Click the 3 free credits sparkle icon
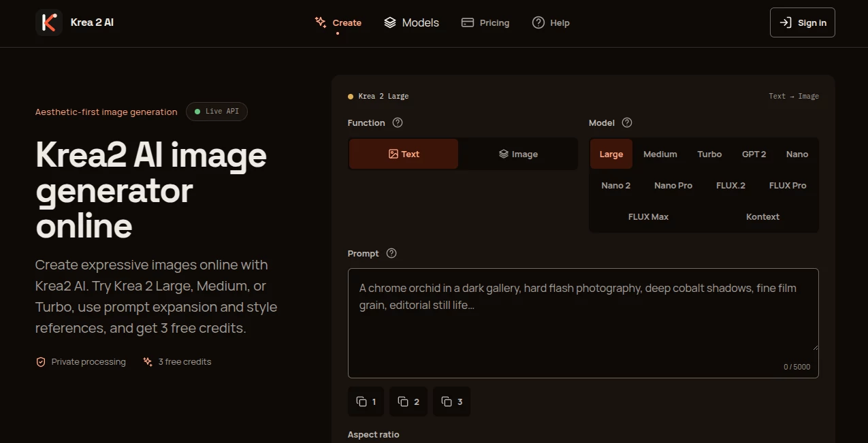This screenshot has width=868, height=443. (x=148, y=362)
